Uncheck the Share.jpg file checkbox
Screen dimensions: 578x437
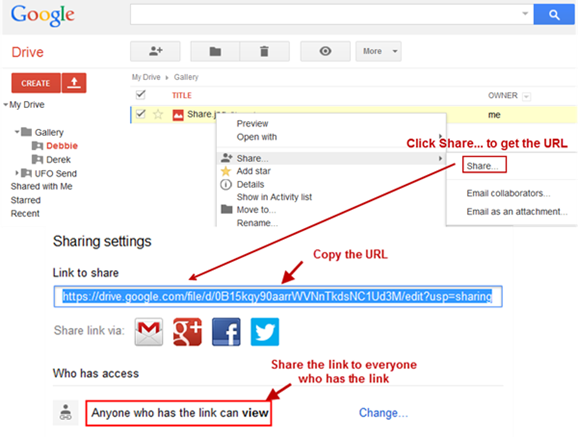pyautogui.click(x=140, y=114)
